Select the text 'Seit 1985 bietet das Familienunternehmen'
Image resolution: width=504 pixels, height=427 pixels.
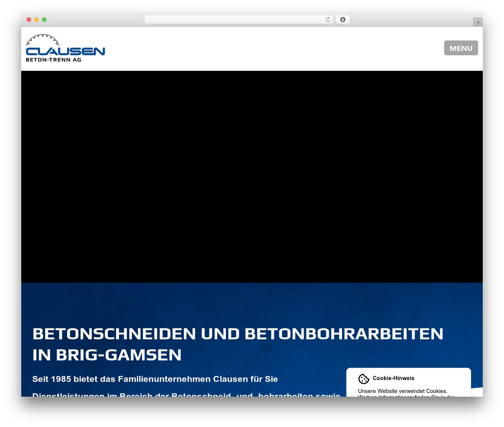click(121, 379)
